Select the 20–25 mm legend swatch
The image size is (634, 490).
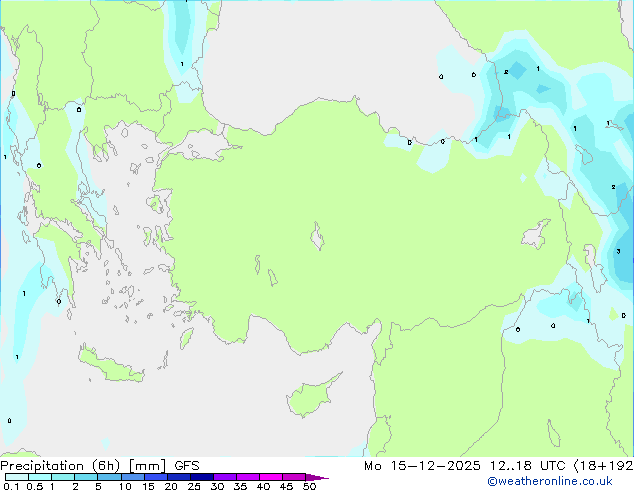[178, 477]
